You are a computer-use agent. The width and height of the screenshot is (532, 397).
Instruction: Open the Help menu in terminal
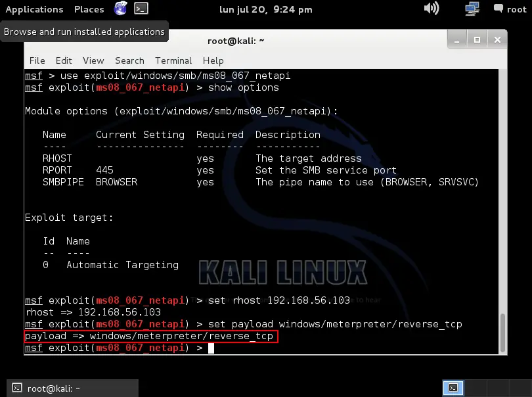tap(213, 60)
